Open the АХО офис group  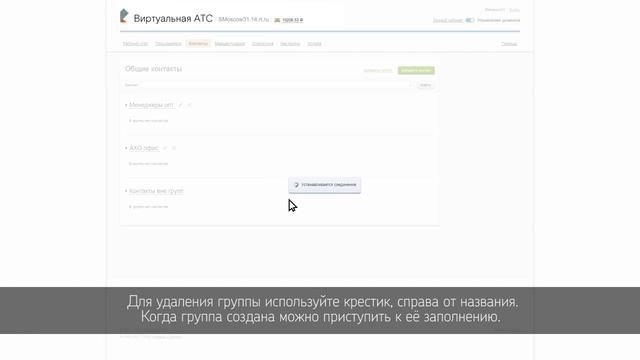(x=144, y=148)
